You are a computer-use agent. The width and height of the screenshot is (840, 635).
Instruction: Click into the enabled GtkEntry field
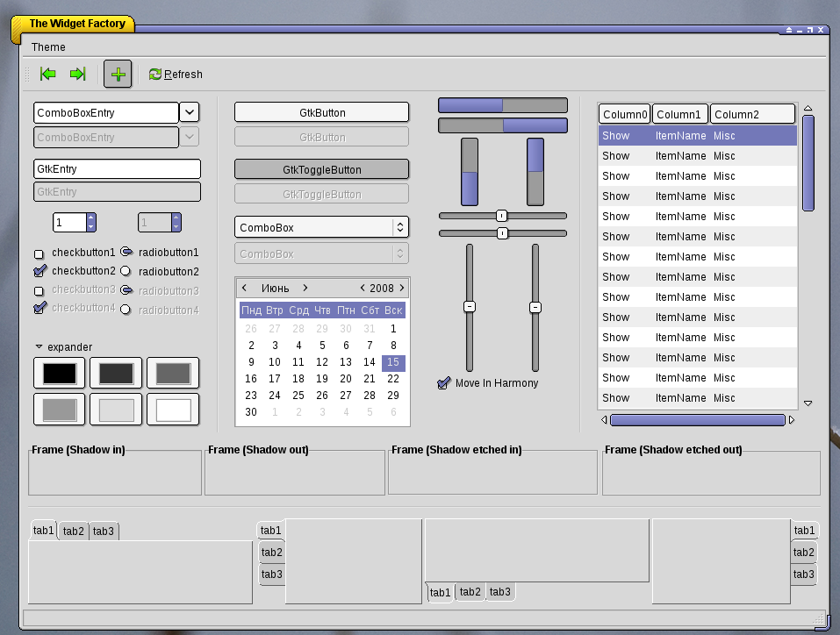pos(117,169)
